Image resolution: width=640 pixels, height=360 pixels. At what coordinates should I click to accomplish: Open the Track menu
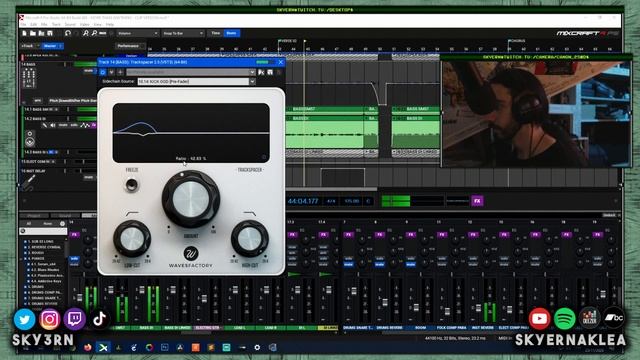coord(56,24)
